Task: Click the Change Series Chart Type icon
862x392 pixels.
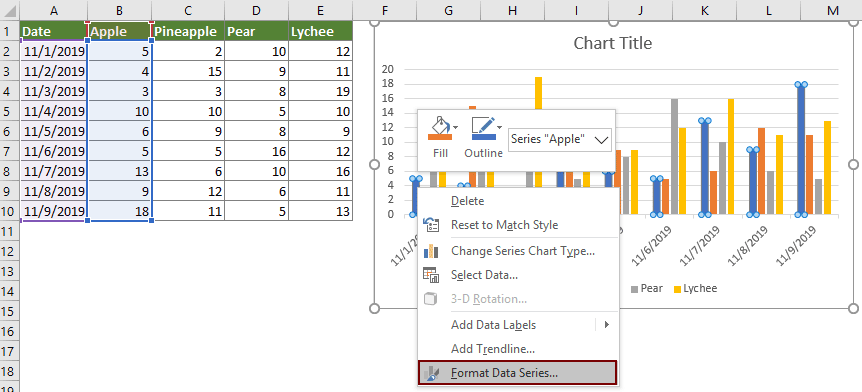Action: [x=431, y=251]
